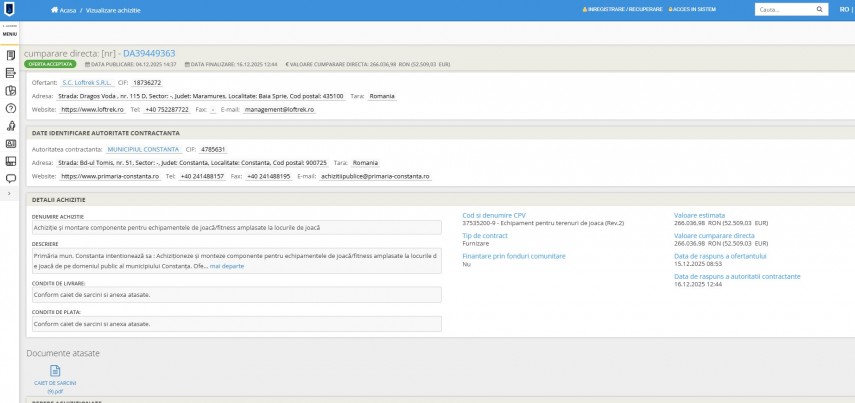Select RO language option
This screenshot has width=855, height=403.
point(818,9)
